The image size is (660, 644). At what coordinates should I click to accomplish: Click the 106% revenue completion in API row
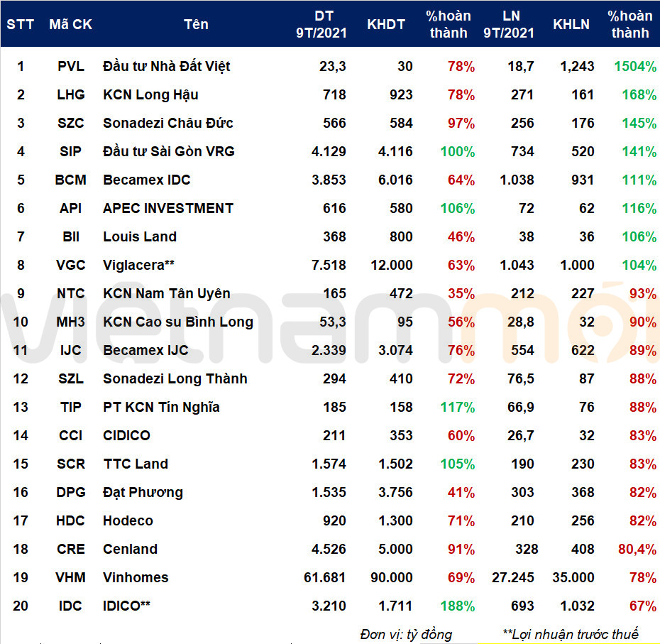coord(458,208)
